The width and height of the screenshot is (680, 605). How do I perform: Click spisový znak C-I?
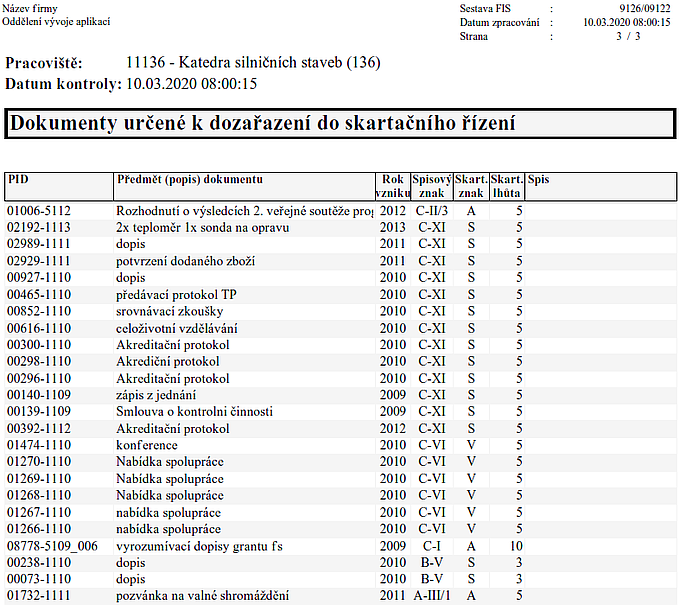432,546
